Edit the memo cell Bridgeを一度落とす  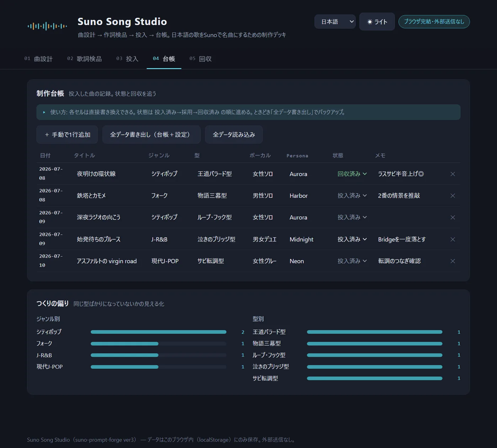tap(409, 239)
